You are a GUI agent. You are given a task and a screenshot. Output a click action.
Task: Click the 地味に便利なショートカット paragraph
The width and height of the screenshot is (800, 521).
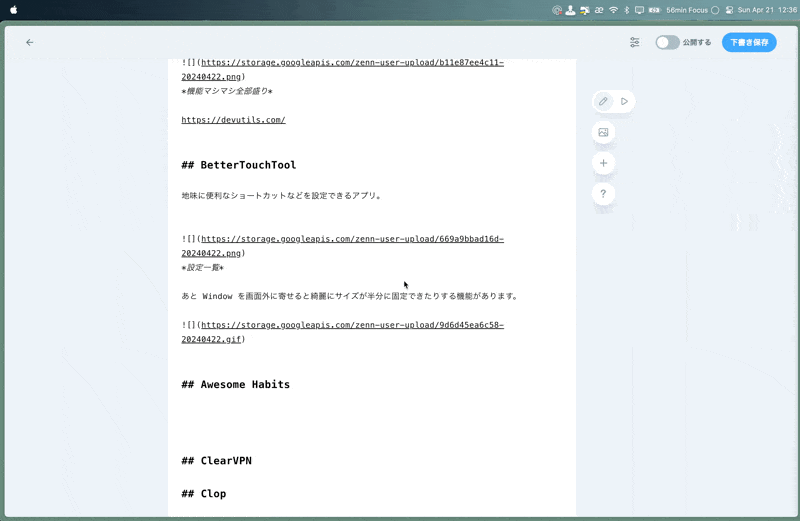coord(282,195)
